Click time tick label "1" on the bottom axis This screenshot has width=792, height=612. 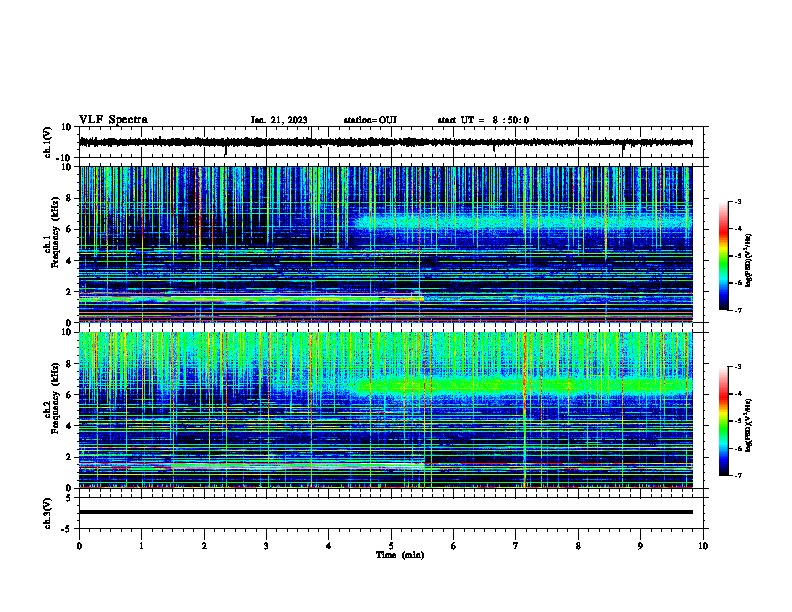coord(141,546)
